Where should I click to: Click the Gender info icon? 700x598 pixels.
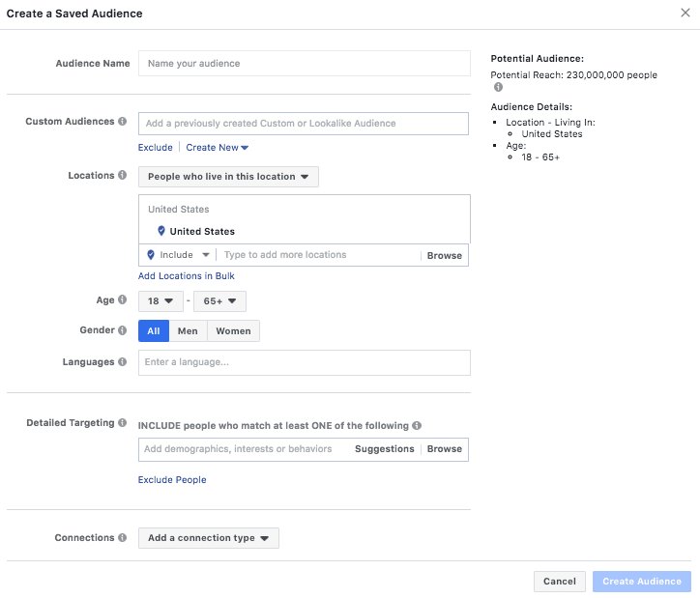pos(123,330)
